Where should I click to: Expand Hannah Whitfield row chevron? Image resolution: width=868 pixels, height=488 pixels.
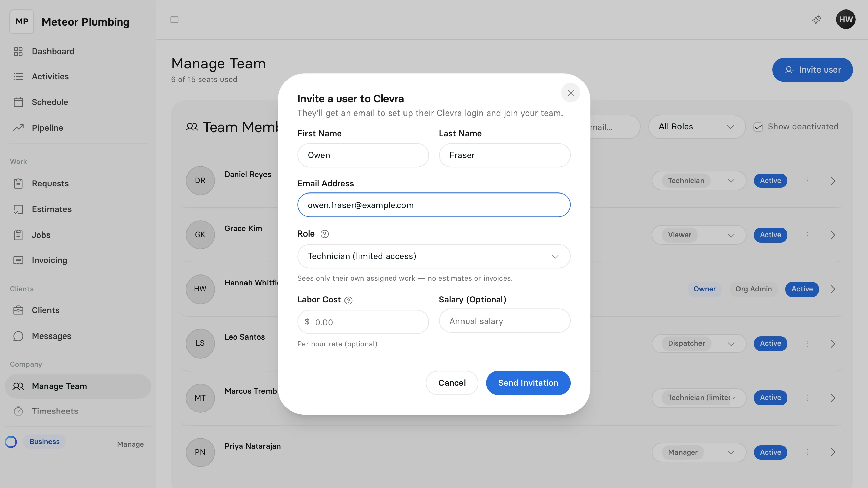coord(833,289)
